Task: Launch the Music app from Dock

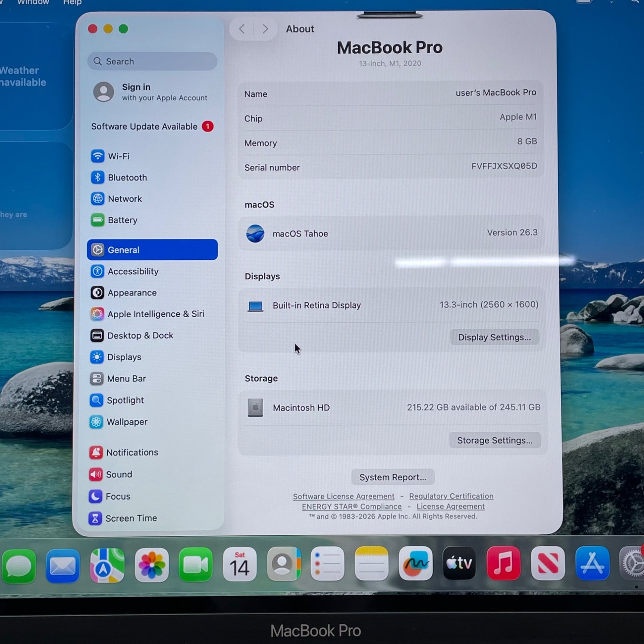Action: (x=503, y=563)
